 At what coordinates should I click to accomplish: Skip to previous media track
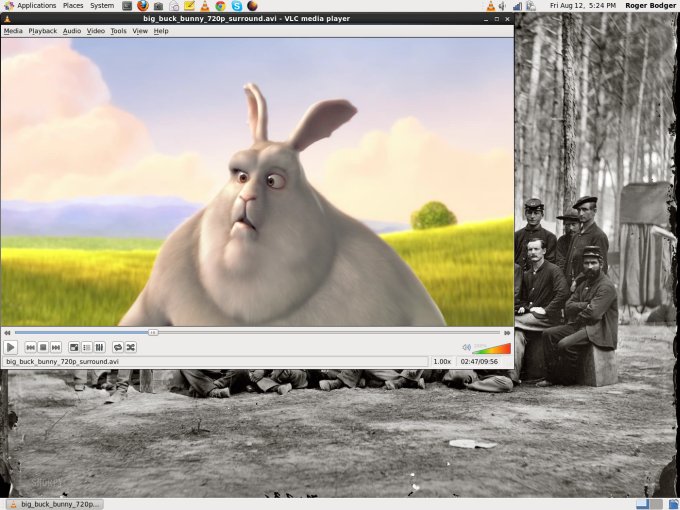(x=30, y=347)
